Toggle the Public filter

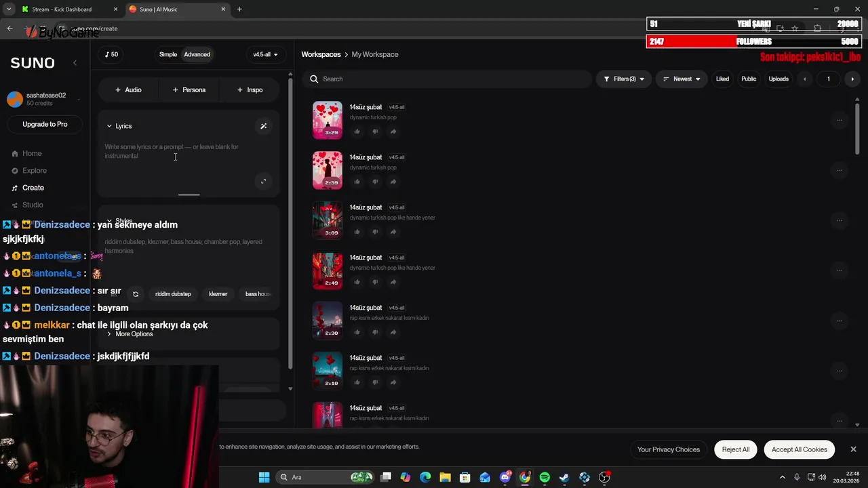click(x=749, y=79)
